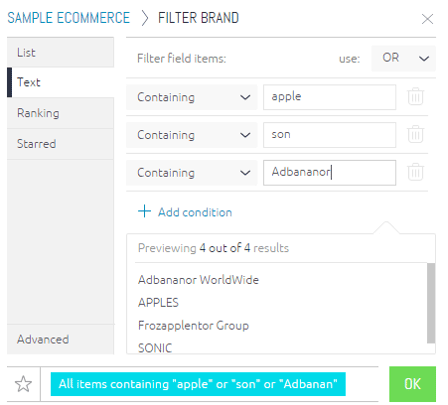Close the Filter Brand dialog
The image size is (448, 405).
[x=427, y=19]
